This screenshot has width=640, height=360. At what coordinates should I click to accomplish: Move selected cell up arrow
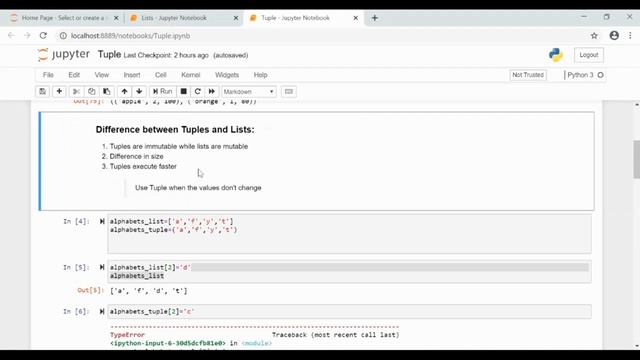124,91
